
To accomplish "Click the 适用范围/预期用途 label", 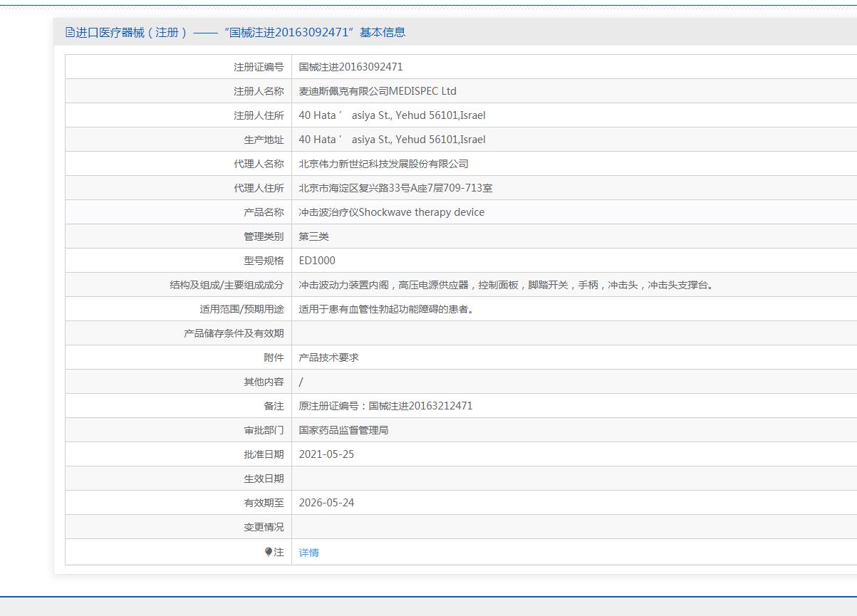I will point(241,309).
